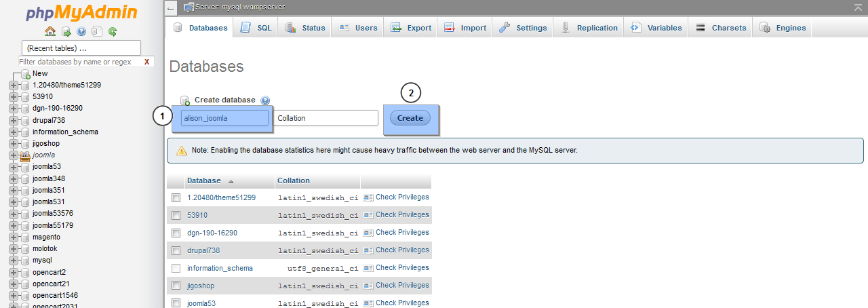The height and width of the screenshot is (308, 868).
Task: Tick the checkbox for 1.20480/theme51299
Action: (x=176, y=197)
